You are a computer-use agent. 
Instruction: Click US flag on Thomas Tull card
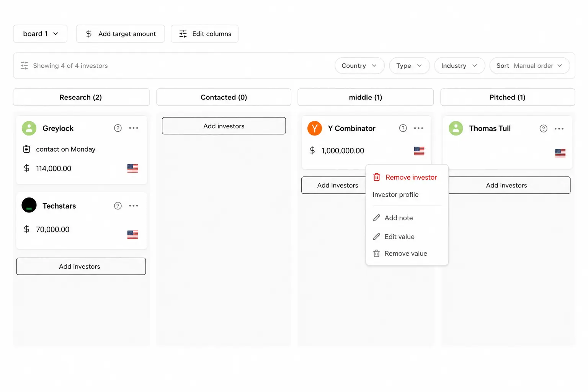click(x=560, y=153)
